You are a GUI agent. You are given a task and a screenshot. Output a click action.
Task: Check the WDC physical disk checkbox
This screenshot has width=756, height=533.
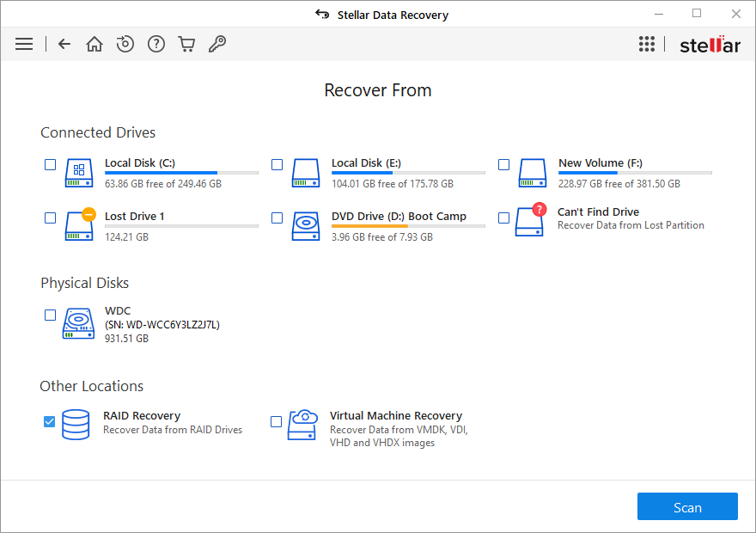coord(51,316)
